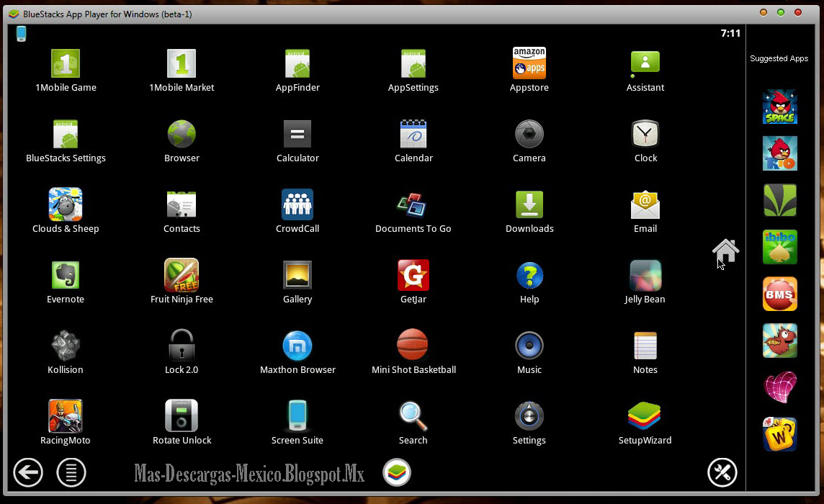Screen dimensions: 824x504
Task: Go back using the back arrow button
Action: click(28, 472)
